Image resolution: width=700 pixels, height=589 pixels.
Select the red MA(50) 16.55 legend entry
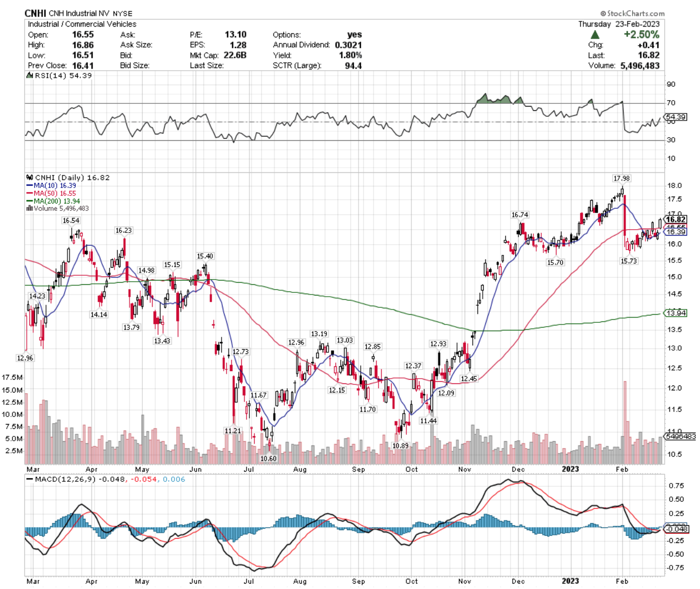coord(51,193)
